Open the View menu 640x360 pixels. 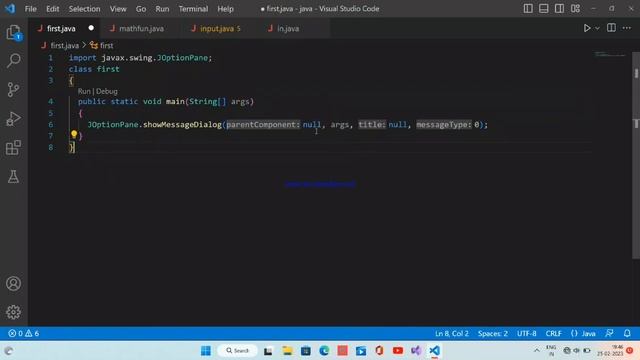click(x=118, y=9)
